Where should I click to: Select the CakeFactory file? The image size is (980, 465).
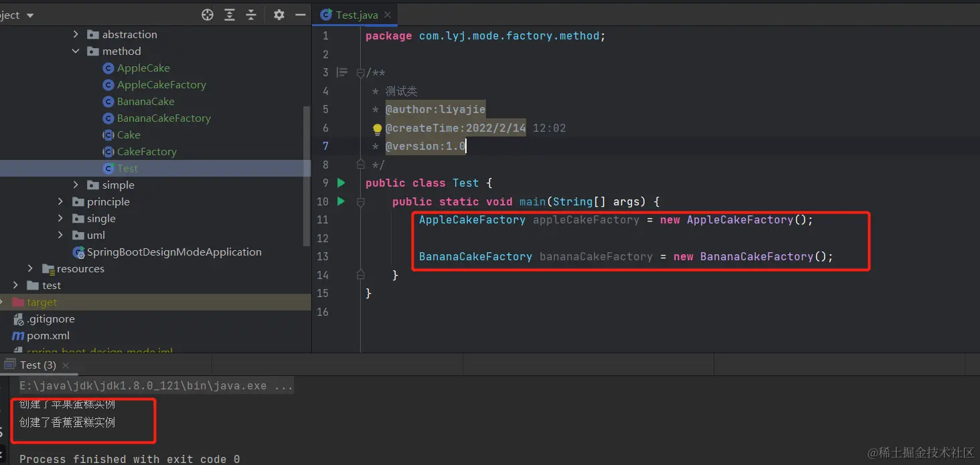click(x=147, y=151)
